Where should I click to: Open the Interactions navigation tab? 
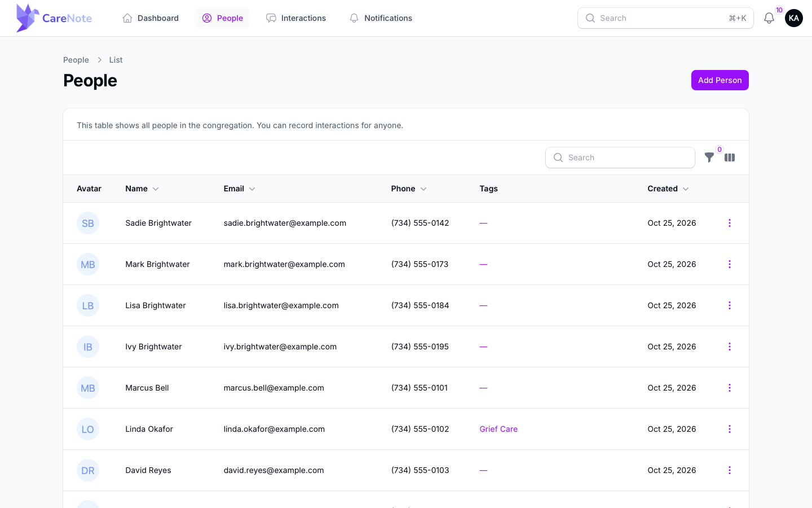(296, 18)
